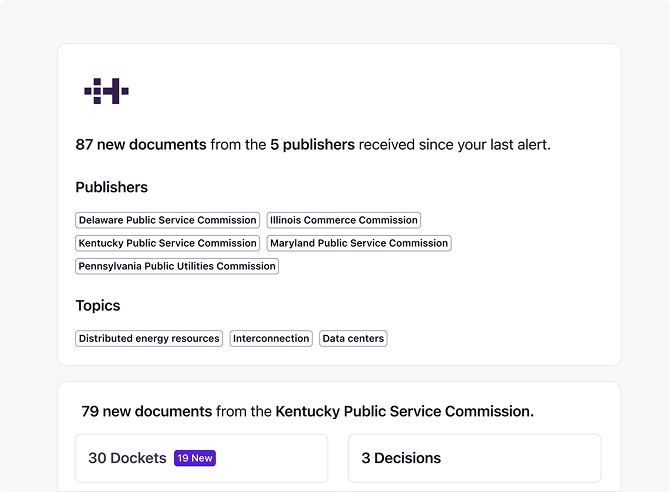Click 'Kentucky Public Service Commission.' in the heading
The image size is (670, 492).
[x=405, y=411]
